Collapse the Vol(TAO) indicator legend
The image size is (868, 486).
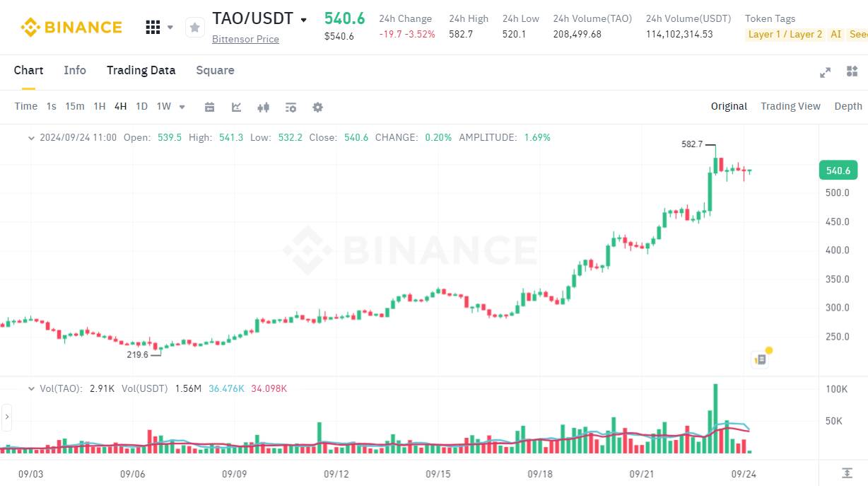tap(31, 388)
